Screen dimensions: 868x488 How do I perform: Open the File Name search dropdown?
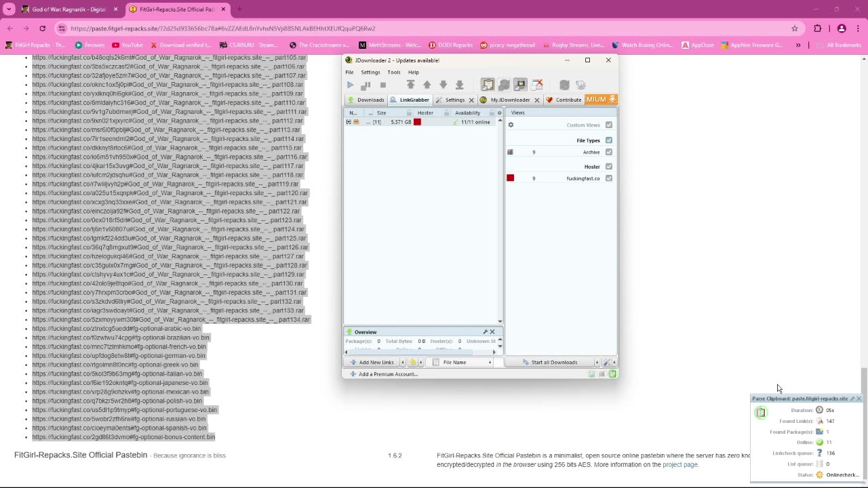coord(490,363)
